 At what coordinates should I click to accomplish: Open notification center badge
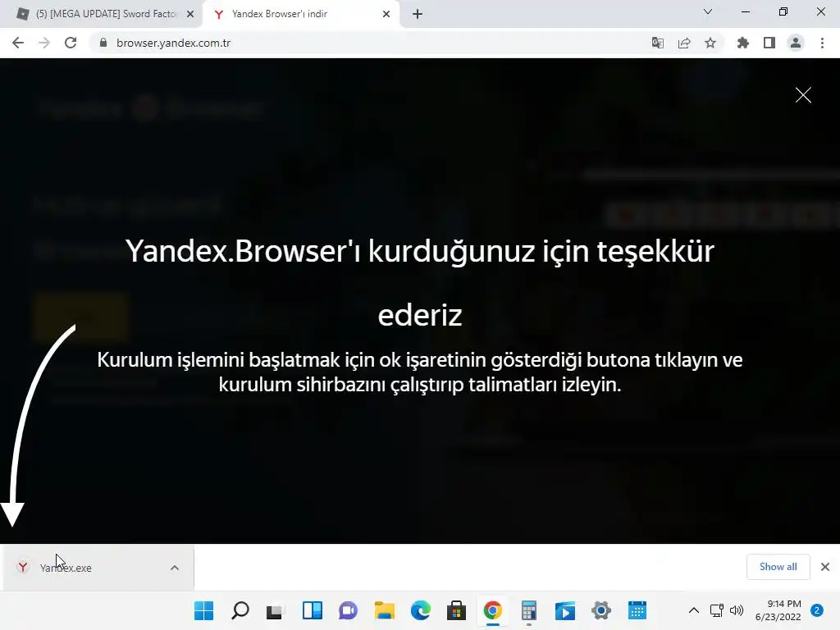pos(817,610)
